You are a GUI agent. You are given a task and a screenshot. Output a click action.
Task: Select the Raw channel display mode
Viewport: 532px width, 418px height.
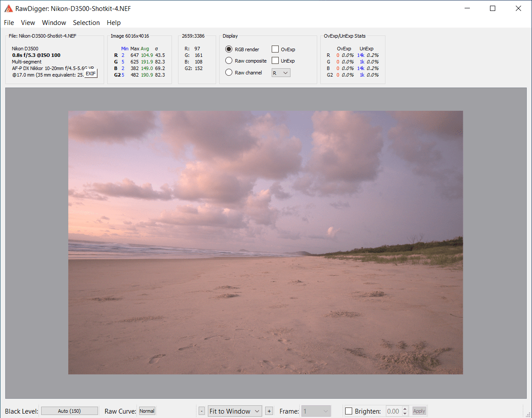coord(244,73)
